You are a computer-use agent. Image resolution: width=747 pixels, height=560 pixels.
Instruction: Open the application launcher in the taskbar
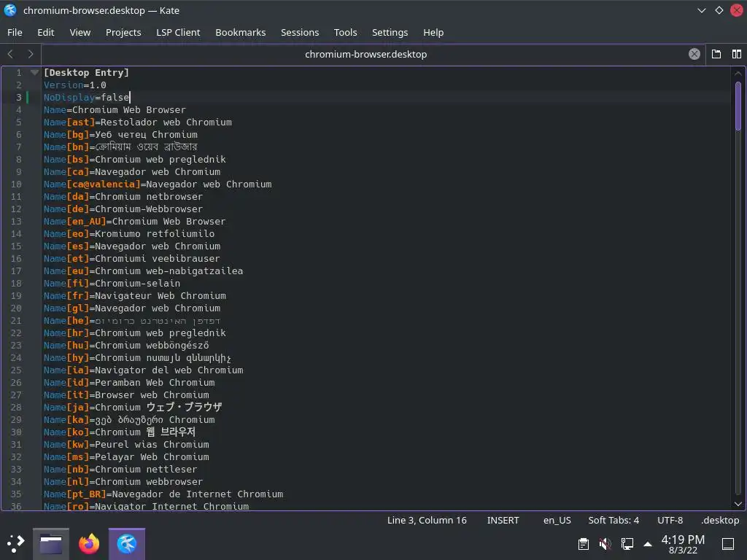point(15,543)
